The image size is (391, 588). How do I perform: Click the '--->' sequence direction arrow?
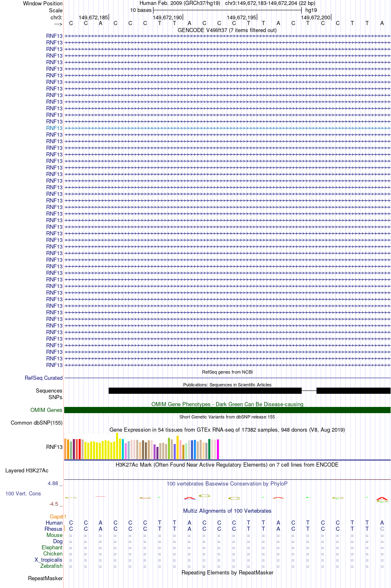click(58, 24)
